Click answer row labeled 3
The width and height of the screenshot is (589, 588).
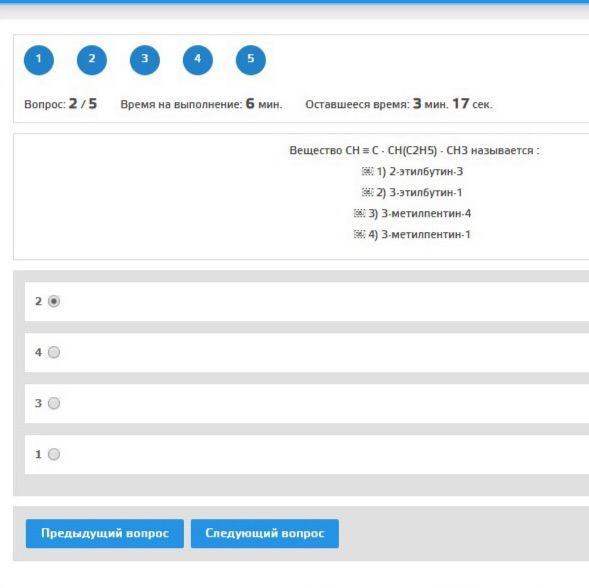coord(307,403)
